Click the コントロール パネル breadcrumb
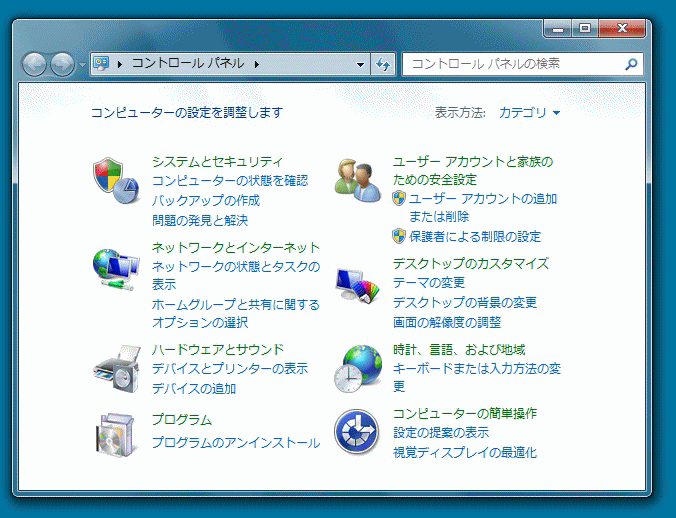This screenshot has height=518, width=676. click(x=188, y=64)
